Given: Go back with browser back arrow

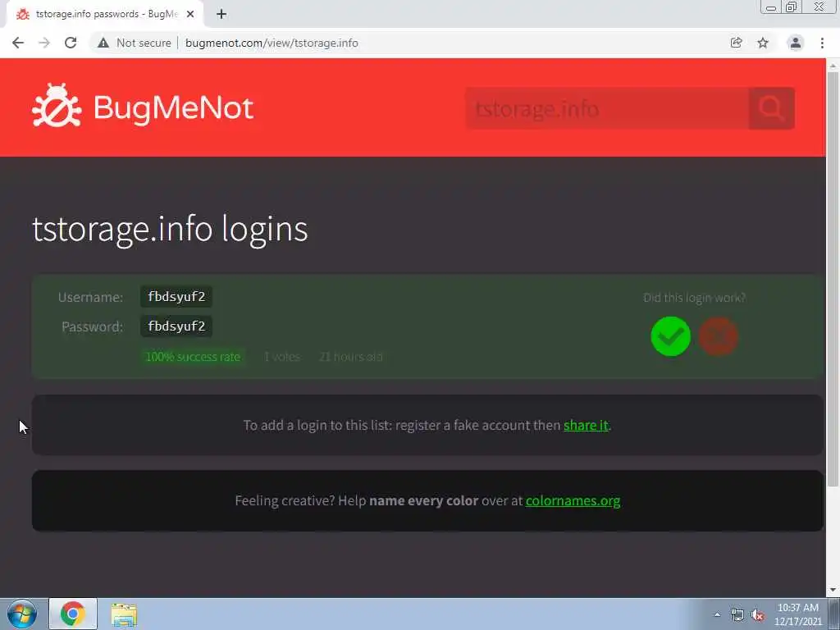Looking at the screenshot, I should [x=18, y=43].
